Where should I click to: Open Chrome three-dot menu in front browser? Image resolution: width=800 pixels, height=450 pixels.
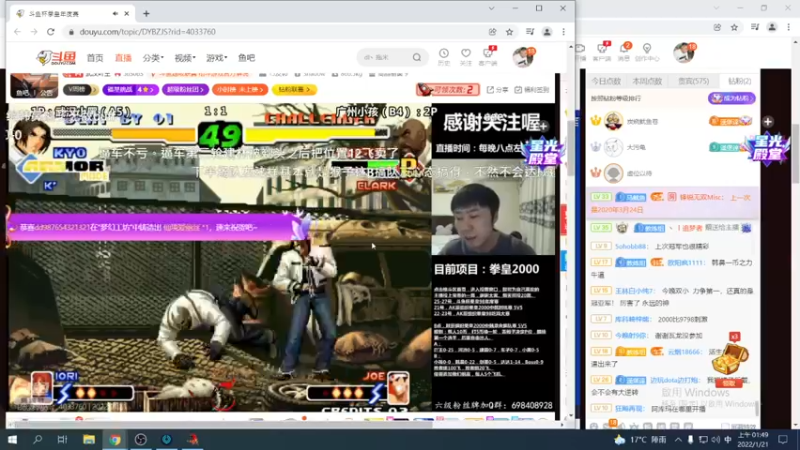(564, 32)
